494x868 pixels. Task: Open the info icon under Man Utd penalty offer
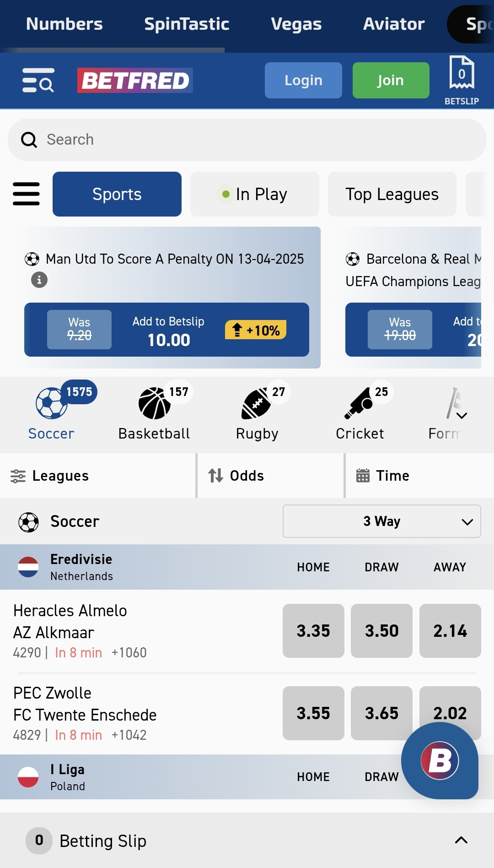pos(39,280)
